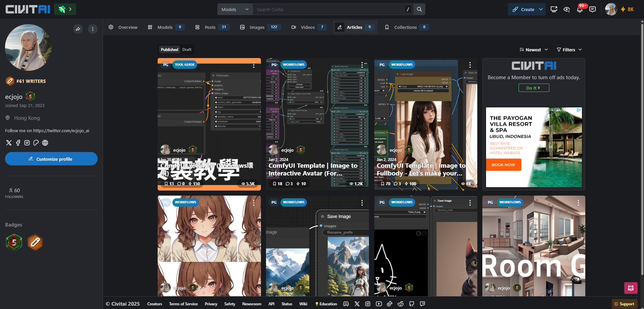Open the Instagram icon in footer
Screen dimensions: 644x309
(x=368, y=304)
